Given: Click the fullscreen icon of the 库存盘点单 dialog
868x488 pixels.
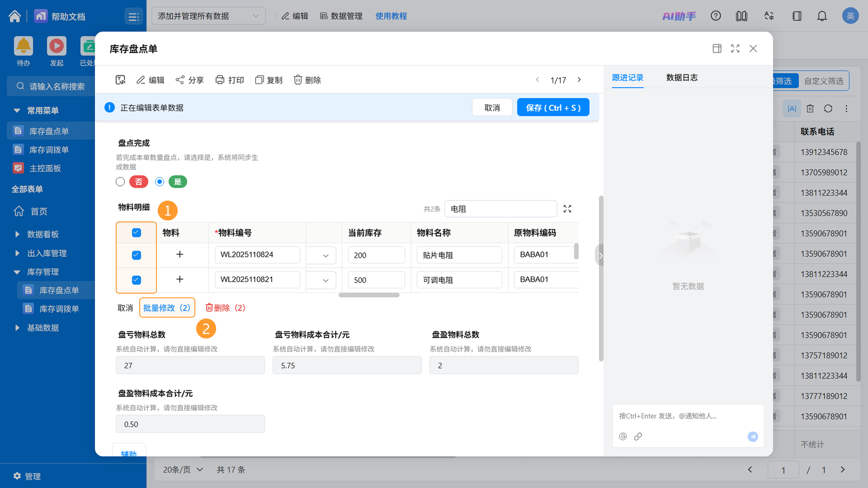Looking at the screenshot, I should [x=735, y=49].
